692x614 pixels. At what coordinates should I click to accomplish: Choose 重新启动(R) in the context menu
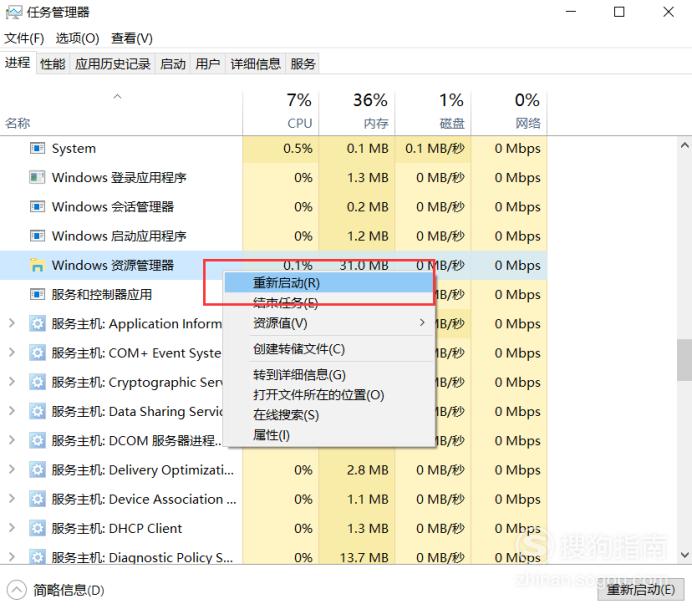pyautogui.click(x=329, y=283)
